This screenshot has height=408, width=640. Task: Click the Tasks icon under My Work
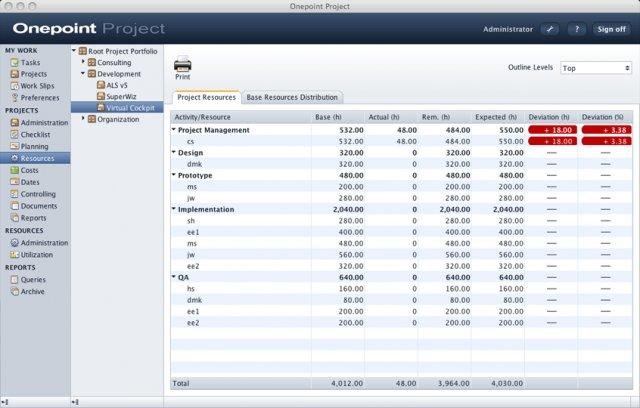point(15,62)
